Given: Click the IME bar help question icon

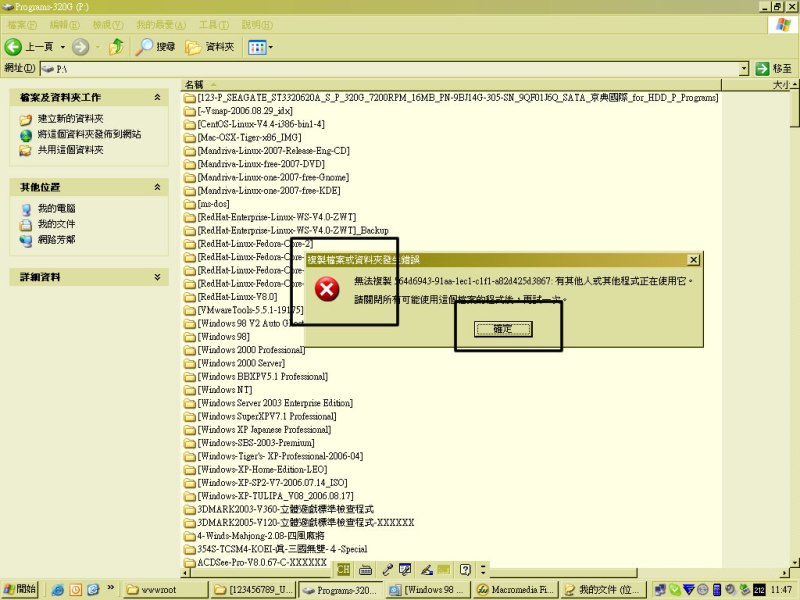Looking at the screenshot, I should [x=465, y=569].
